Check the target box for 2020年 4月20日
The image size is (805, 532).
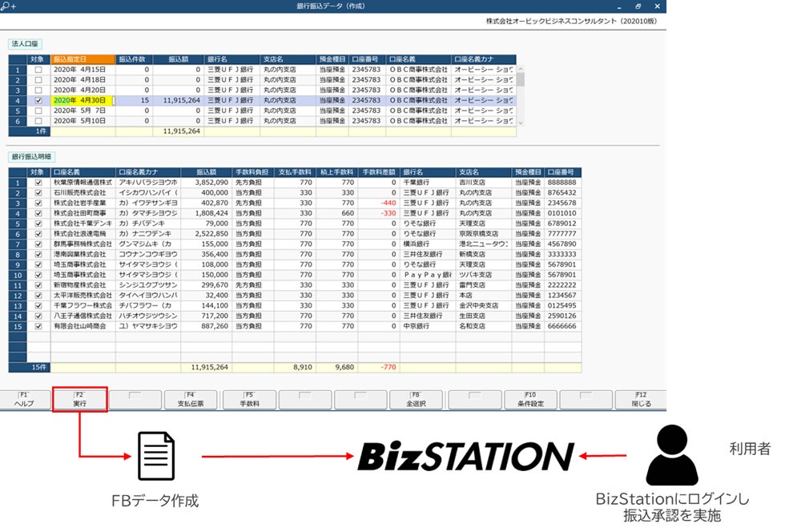click(38, 90)
